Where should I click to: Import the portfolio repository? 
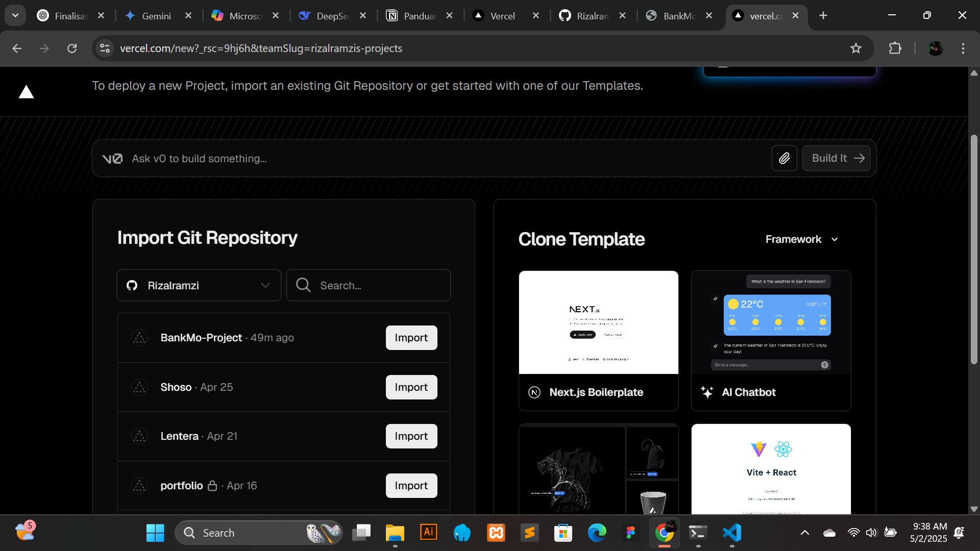(x=411, y=486)
